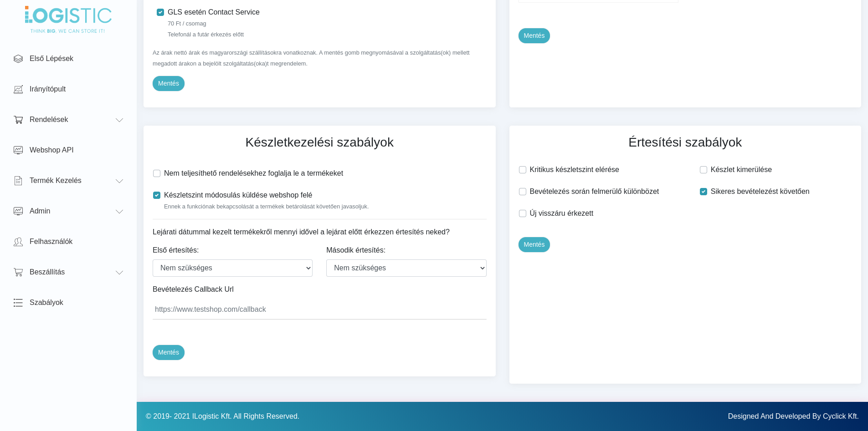
Task: Tick Új visszáru érkezett checkbox
Action: click(x=523, y=213)
